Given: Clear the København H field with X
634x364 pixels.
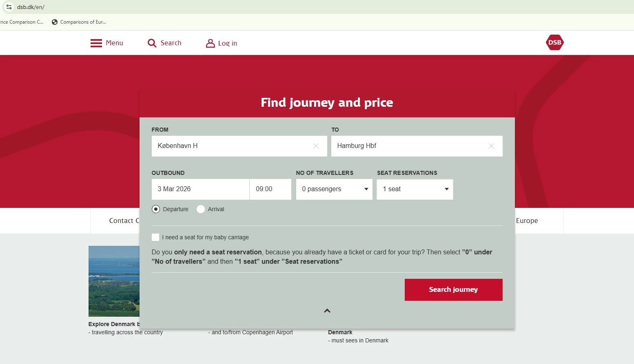Looking at the screenshot, I should pos(316,146).
